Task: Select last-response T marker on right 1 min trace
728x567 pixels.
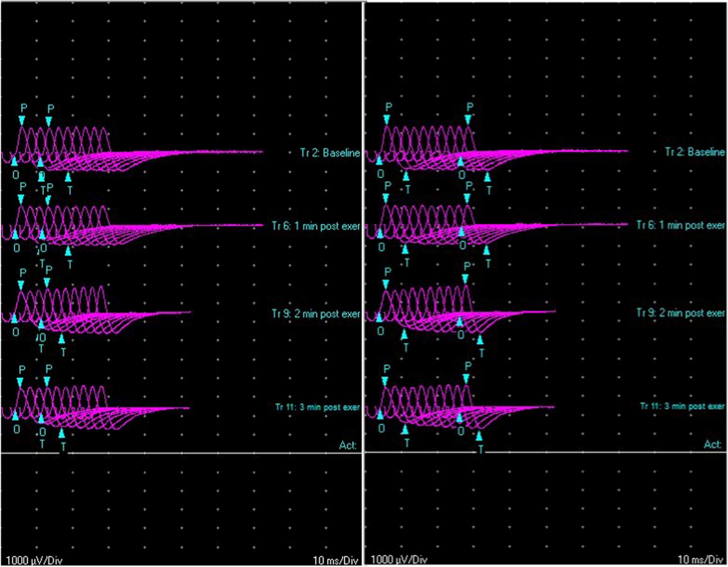Action: point(486,250)
